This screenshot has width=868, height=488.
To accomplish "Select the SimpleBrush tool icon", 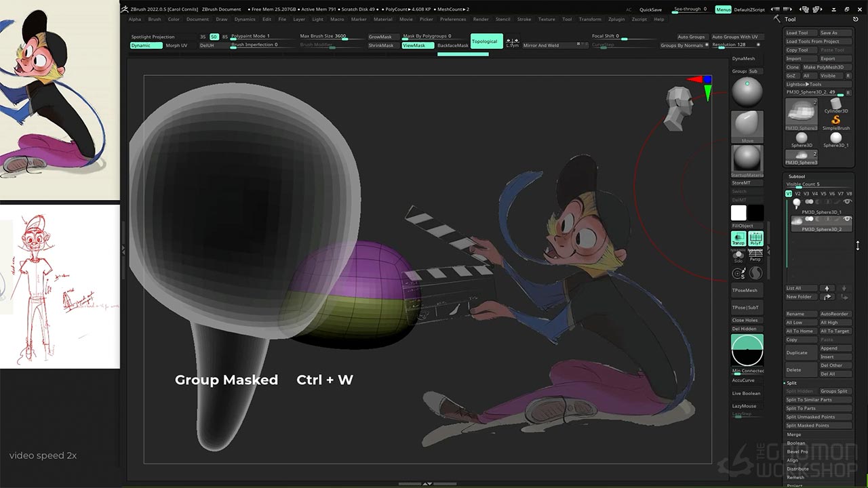I will 835,122.
